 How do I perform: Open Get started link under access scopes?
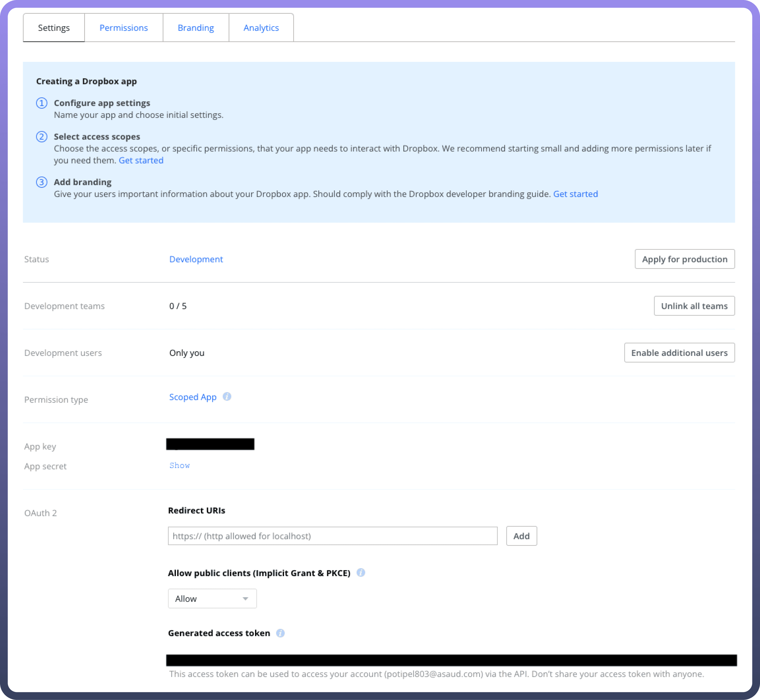(141, 160)
